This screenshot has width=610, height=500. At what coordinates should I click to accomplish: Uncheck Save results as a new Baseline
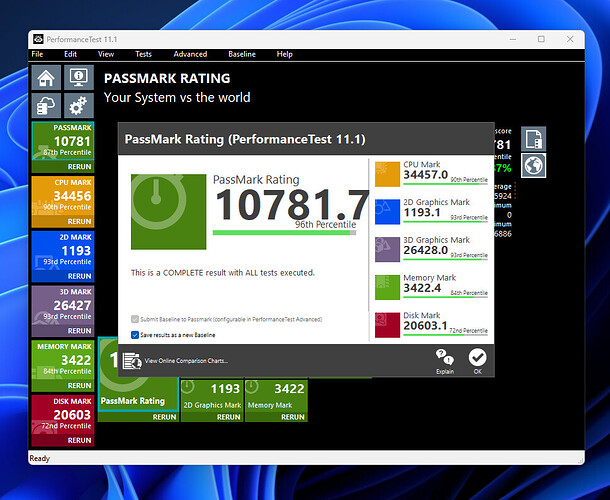[x=136, y=336]
